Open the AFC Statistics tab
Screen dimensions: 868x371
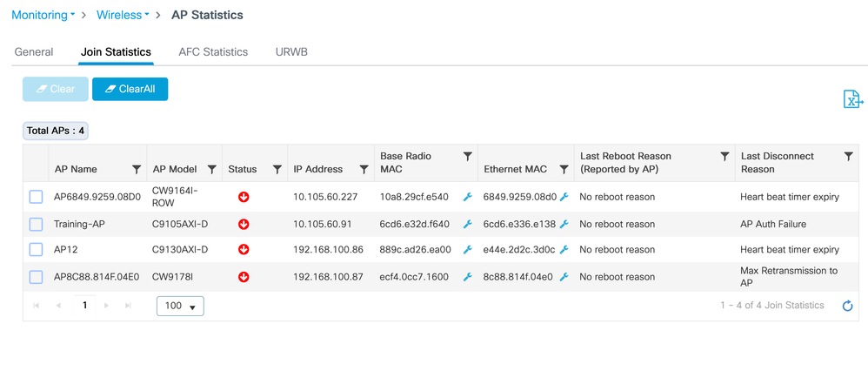[213, 52]
